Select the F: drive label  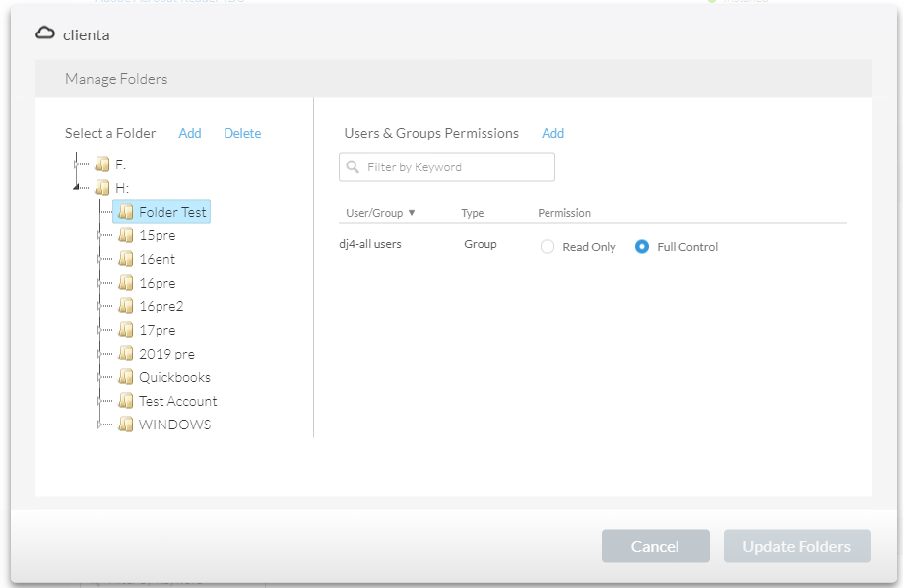tap(121, 164)
